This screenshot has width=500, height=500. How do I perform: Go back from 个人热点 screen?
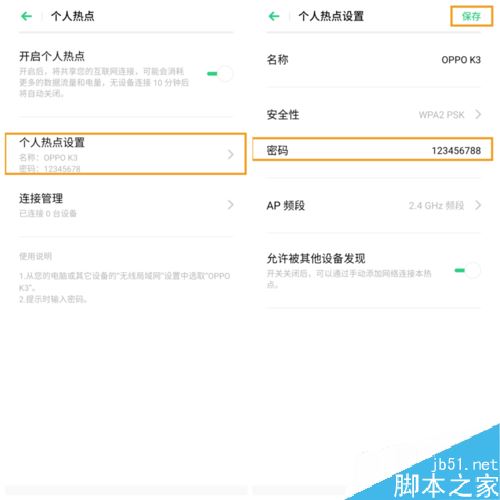click(x=26, y=16)
